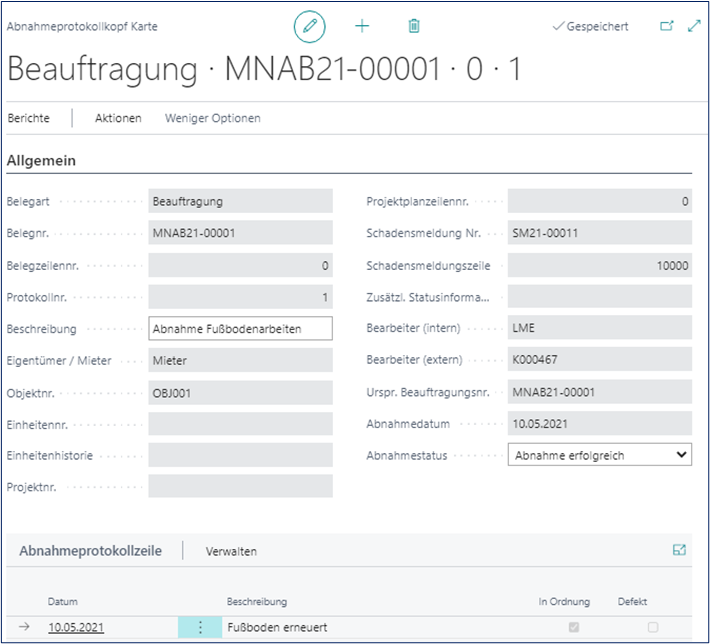Click the trash can delete icon
710x644 pixels.
pos(414,27)
